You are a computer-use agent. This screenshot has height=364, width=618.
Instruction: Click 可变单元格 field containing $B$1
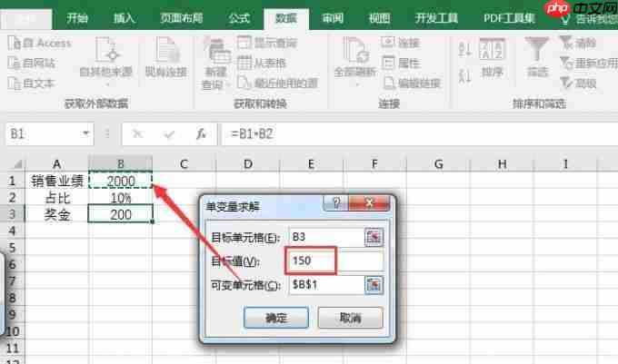(326, 285)
